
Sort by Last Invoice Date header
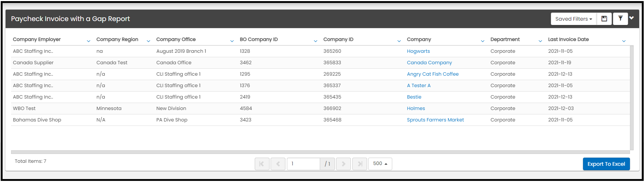pyautogui.click(x=568, y=40)
